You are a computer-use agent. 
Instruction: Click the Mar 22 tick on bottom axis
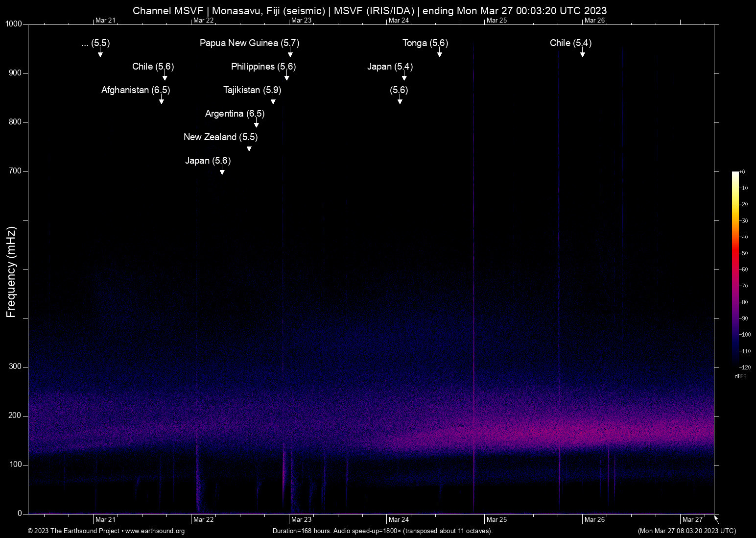(203, 519)
